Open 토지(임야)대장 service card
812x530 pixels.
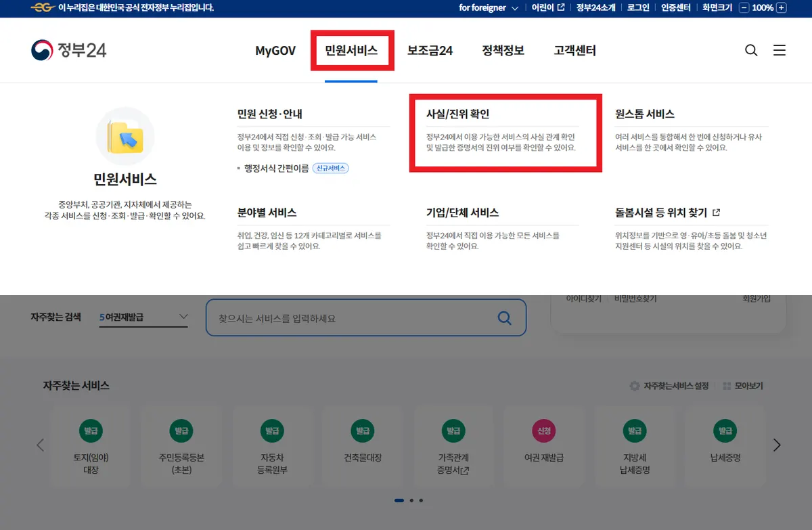tap(91, 446)
